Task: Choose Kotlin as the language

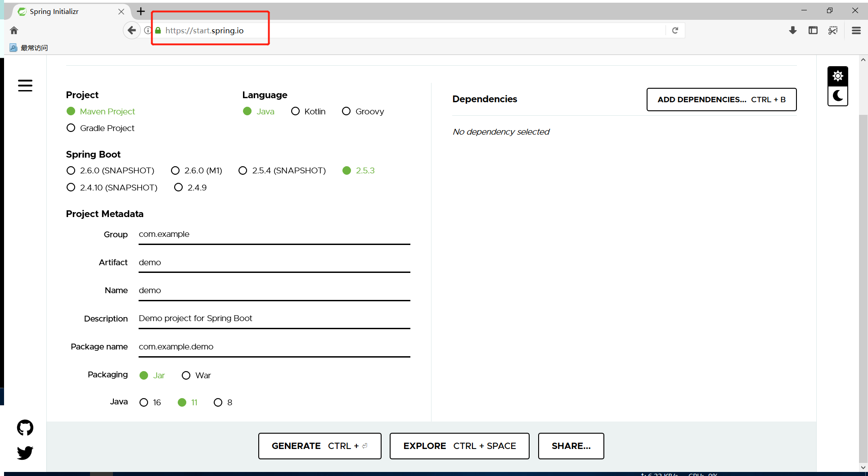Action: click(308, 111)
